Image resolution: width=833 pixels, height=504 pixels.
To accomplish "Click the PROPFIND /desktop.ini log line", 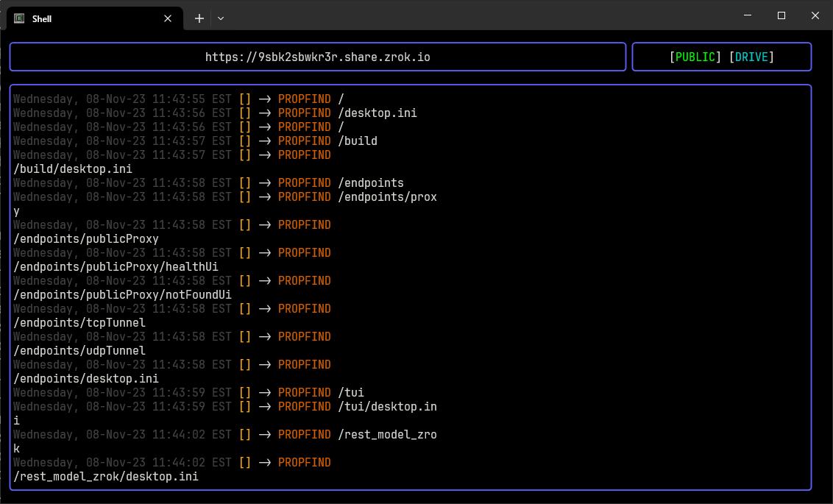I will point(215,113).
